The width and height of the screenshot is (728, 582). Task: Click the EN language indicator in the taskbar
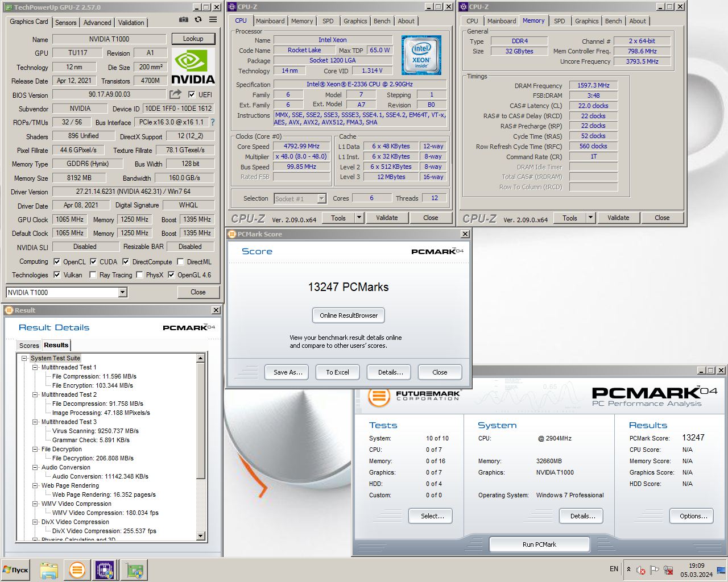(614, 569)
